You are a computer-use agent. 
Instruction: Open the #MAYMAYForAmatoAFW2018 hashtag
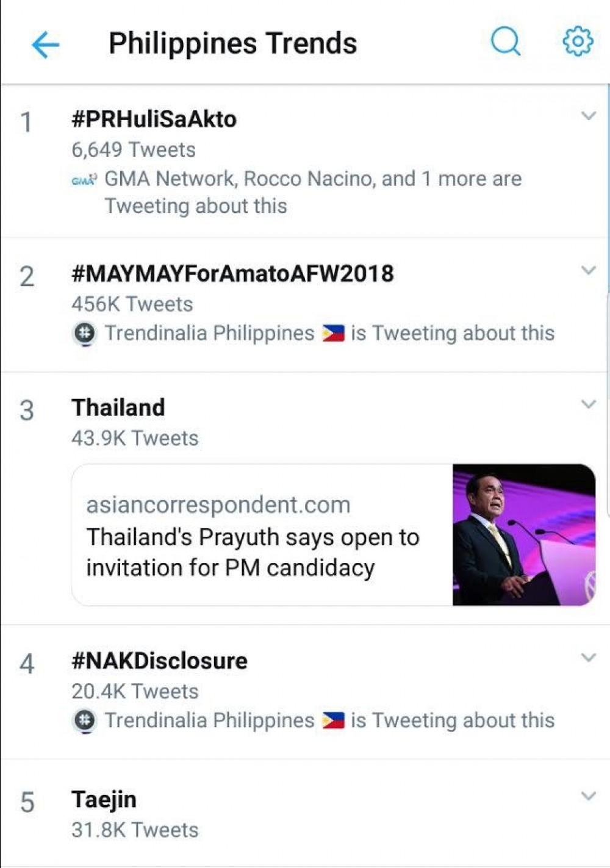click(232, 273)
